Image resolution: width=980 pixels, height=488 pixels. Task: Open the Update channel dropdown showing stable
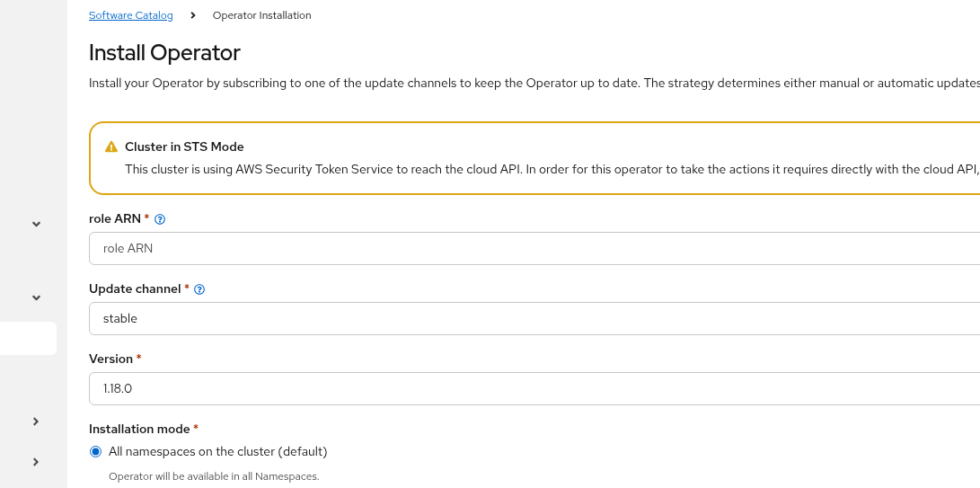[x=534, y=318]
